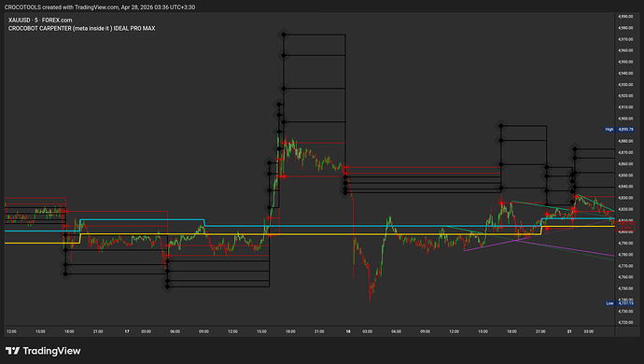This screenshot has width=644, height=364.
Task: Click the 03:00 label right after date 18
Action: click(x=368, y=331)
